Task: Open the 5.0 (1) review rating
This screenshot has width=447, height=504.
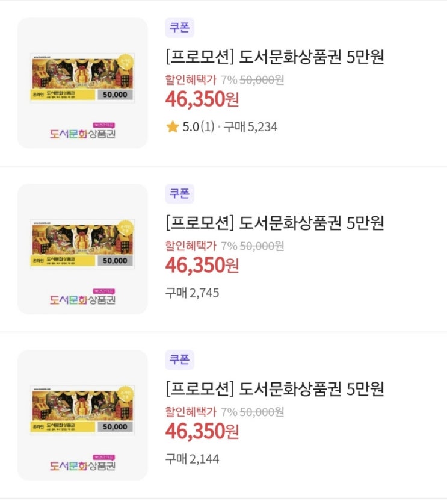Action: click(198, 127)
